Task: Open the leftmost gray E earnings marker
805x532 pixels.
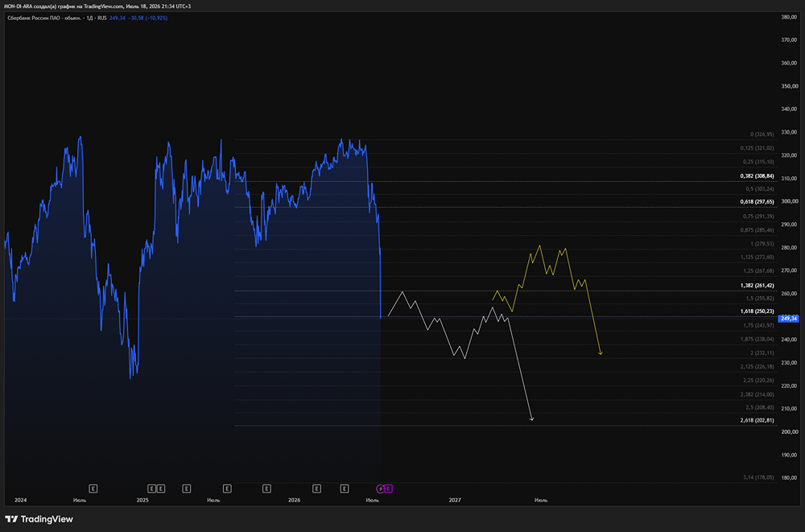Action: coord(93,489)
